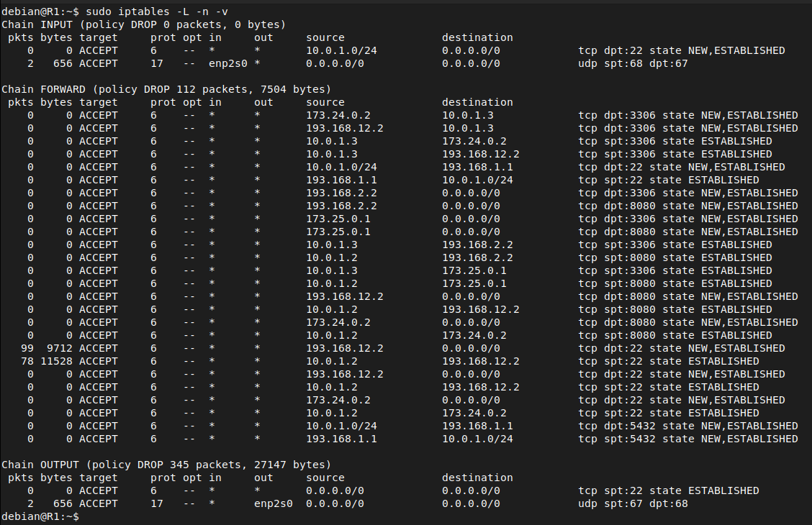Viewport: 812px width, 525px height.
Task: Click the enp2s0 out-interface in OUTPUT chain
Action: [x=274, y=503]
